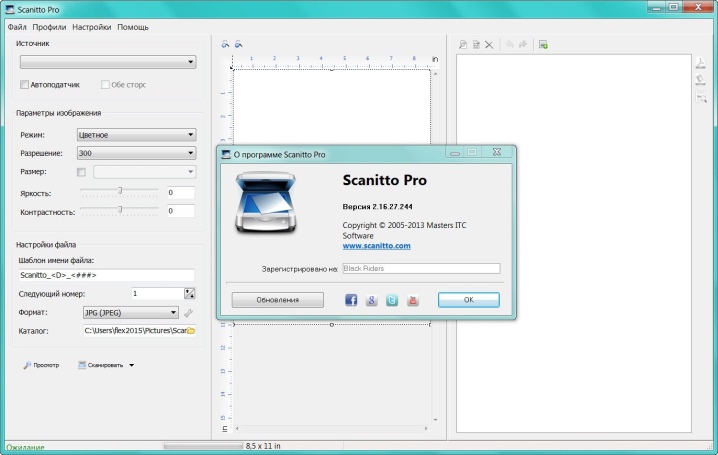Open the page zoom view icon in the right toolbar
Image resolution: width=718 pixels, height=455 pixels.
[x=463, y=44]
